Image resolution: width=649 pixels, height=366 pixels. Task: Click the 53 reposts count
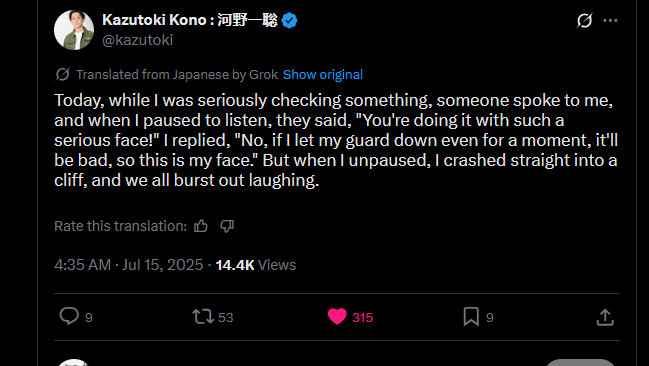pos(226,318)
